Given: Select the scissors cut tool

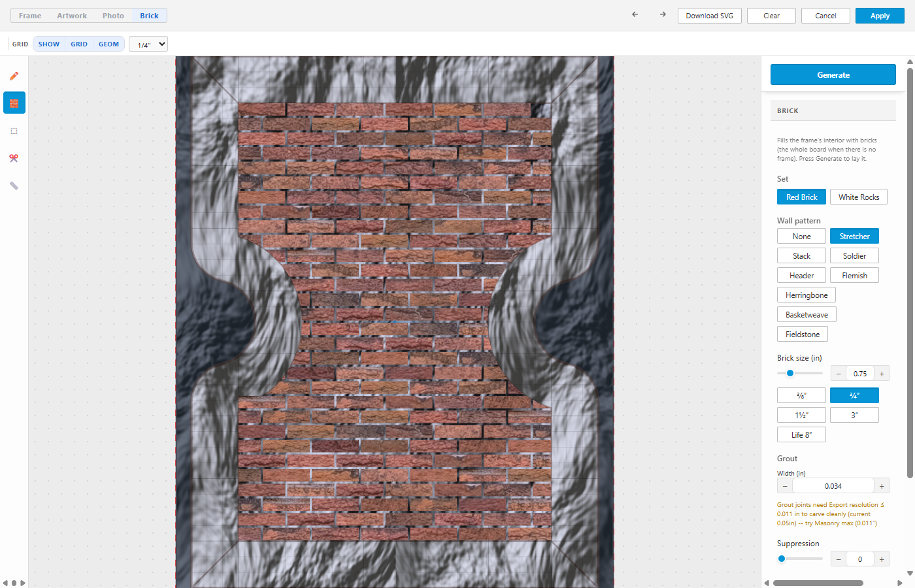Looking at the screenshot, I should click(x=14, y=158).
